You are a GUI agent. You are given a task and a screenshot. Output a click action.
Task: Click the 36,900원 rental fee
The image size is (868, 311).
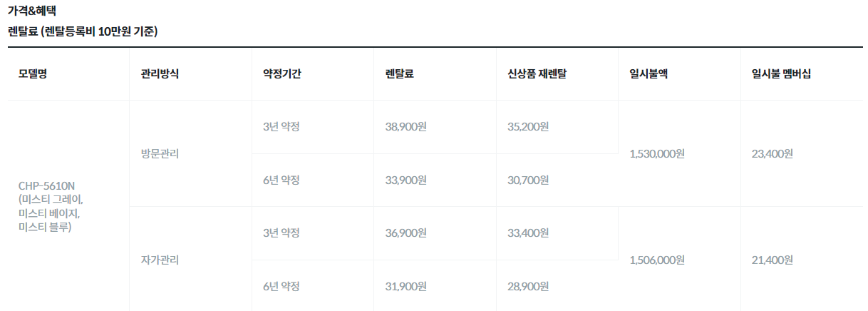(406, 233)
